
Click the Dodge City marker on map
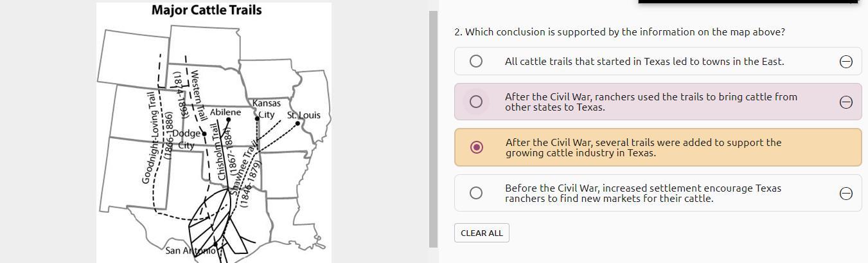pyautogui.click(x=204, y=134)
